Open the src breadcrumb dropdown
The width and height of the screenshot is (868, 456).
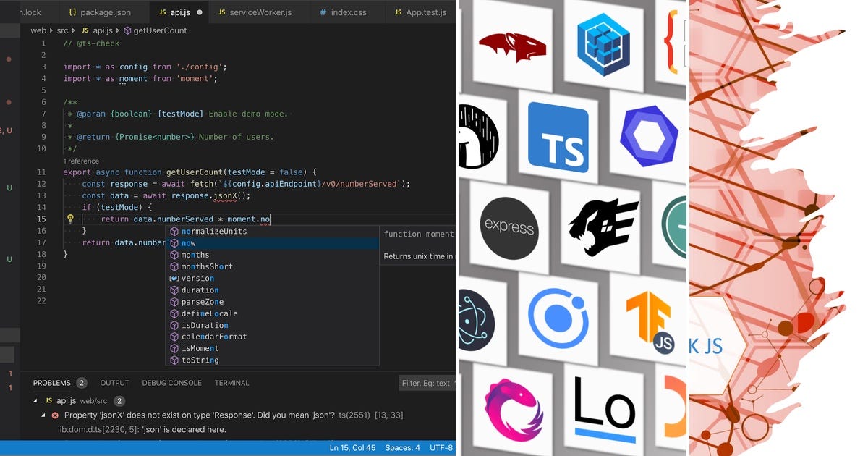point(62,30)
